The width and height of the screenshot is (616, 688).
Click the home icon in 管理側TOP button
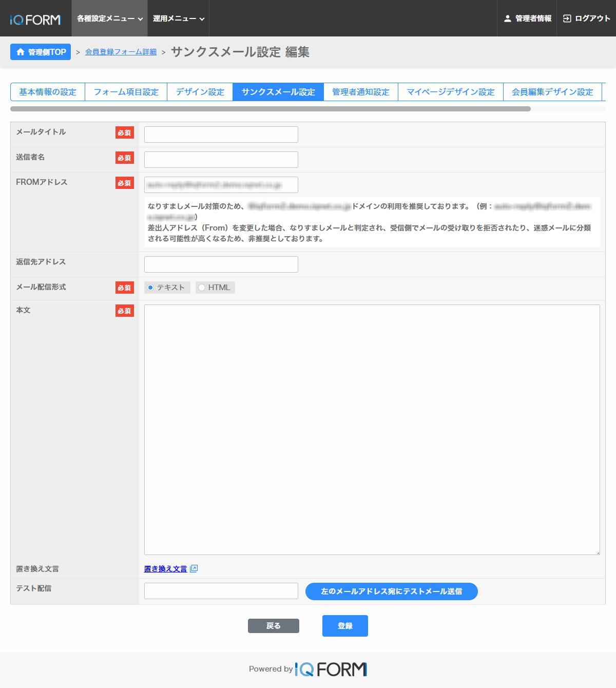coord(21,52)
